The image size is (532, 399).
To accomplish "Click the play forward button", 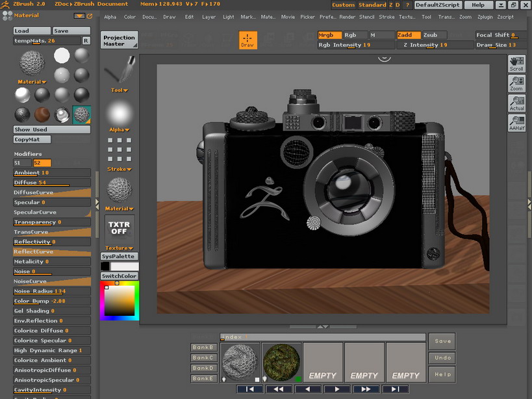I will pos(337,389).
